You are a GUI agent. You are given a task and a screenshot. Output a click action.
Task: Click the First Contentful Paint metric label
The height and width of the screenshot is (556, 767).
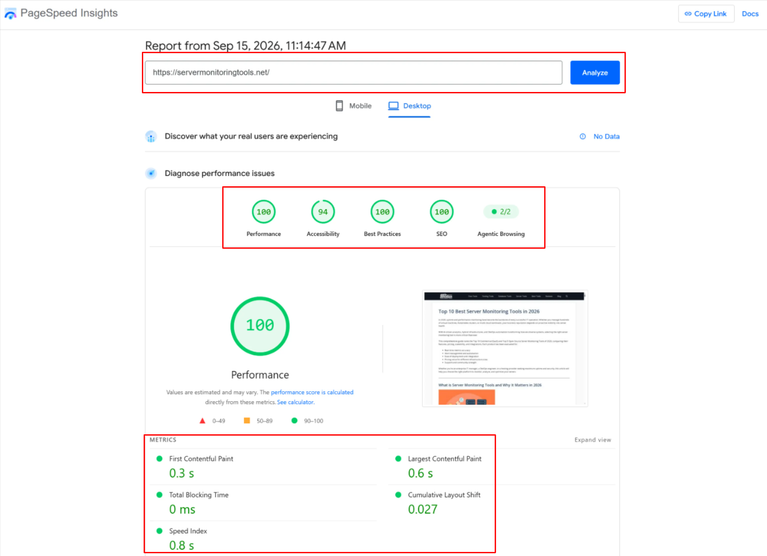tap(201, 459)
